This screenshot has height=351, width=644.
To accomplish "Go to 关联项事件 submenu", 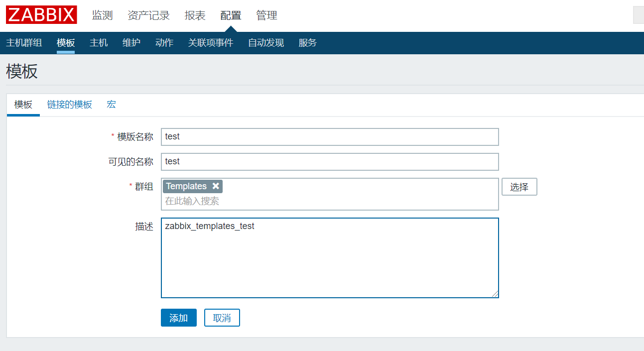I will point(211,43).
